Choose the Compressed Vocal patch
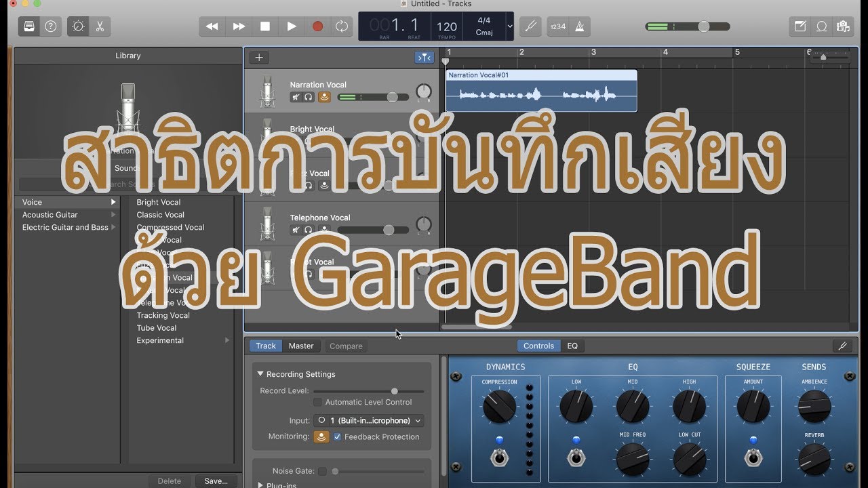The height and width of the screenshot is (488, 868). pos(170,227)
